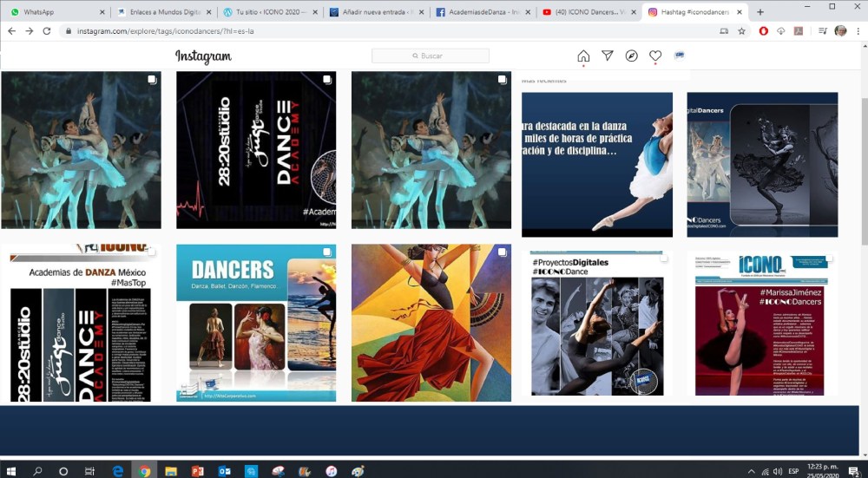
Task: Open the Instagram profile avatar
Action: [679, 56]
